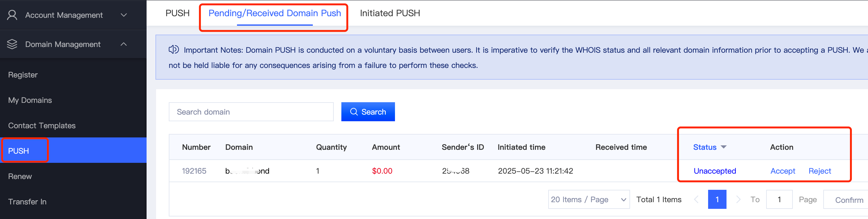Open the 20 Items / Page dropdown
The height and width of the screenshot is (219, 868).
[589, 199]
